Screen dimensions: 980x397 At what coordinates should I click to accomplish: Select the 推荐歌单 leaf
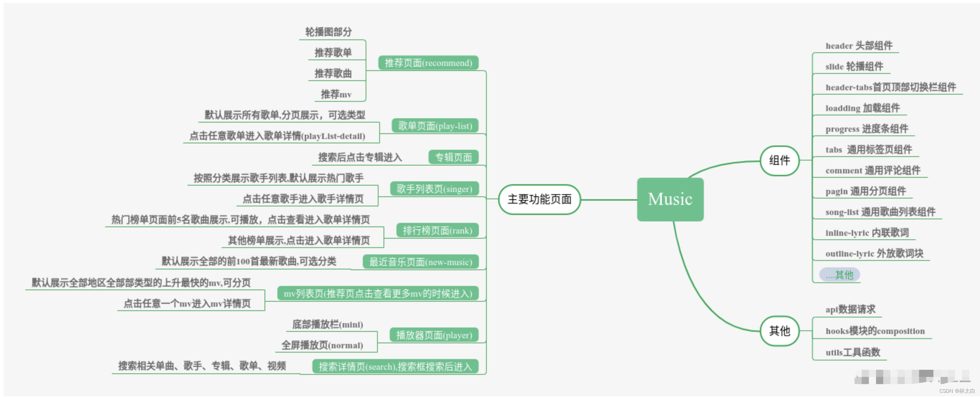tap(333, 52)
